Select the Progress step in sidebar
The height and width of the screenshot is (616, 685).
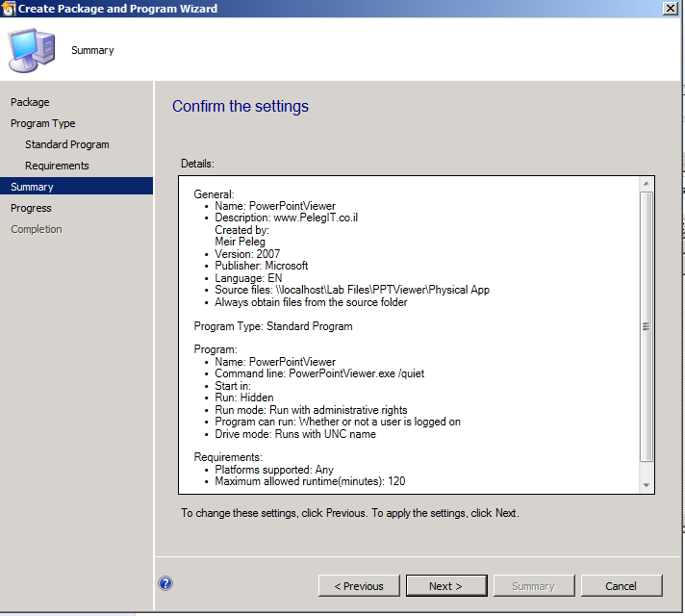(x=31, y=208)
